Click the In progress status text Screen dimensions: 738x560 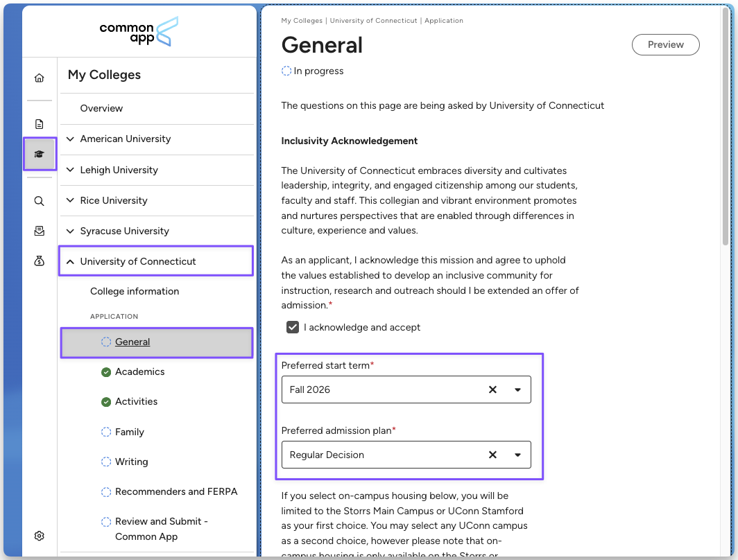tap(318, 71)
